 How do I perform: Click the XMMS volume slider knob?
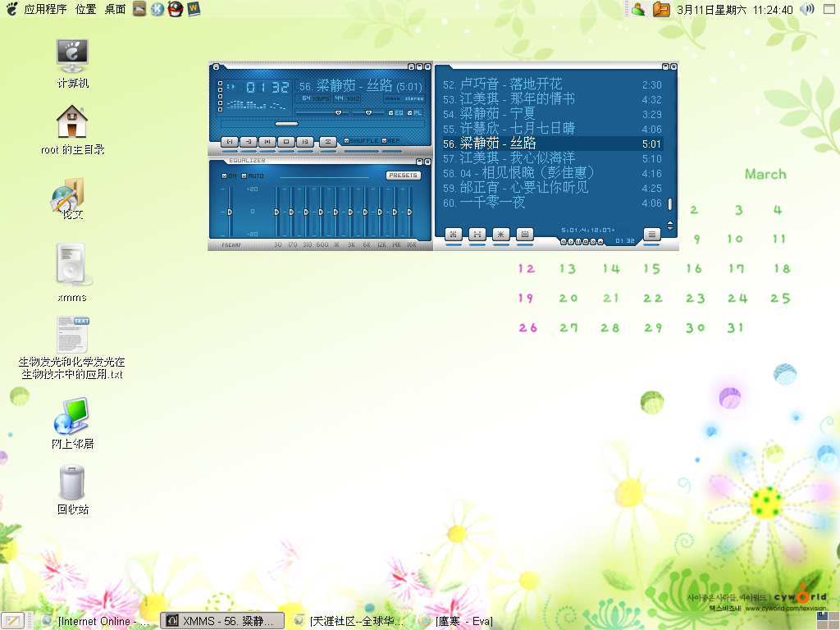coord(338,112)
